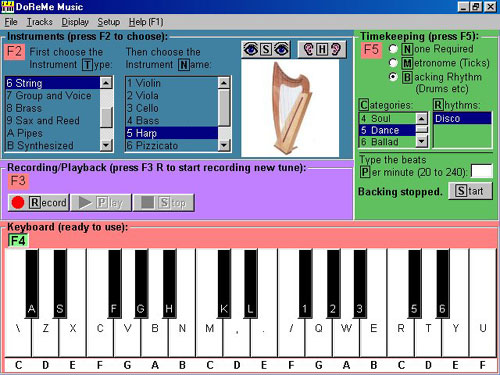Click the green F4 keyboard label
Screen dimensions: 500x375
pyautogui.click(x=18, y=240)
